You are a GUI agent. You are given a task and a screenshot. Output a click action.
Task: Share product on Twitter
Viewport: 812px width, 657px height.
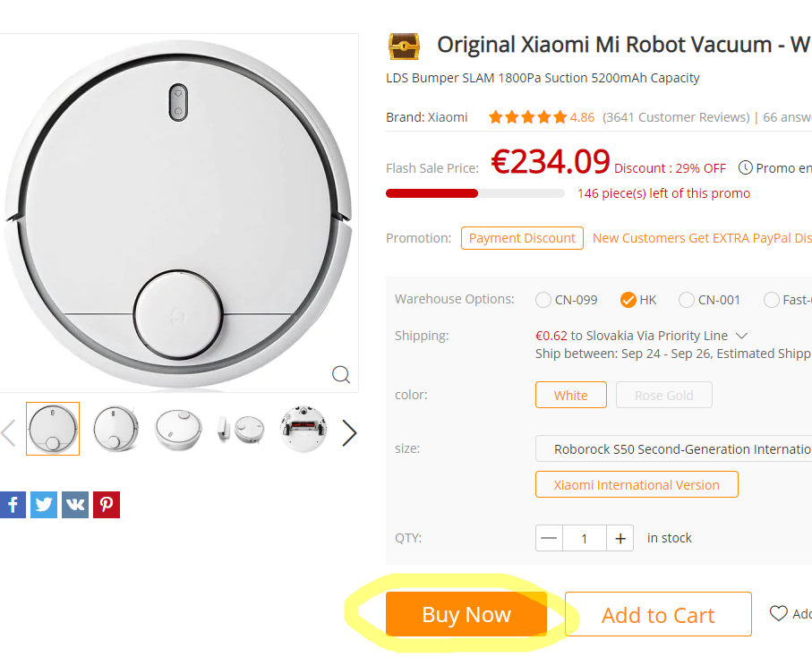click(x=44, y=505)
